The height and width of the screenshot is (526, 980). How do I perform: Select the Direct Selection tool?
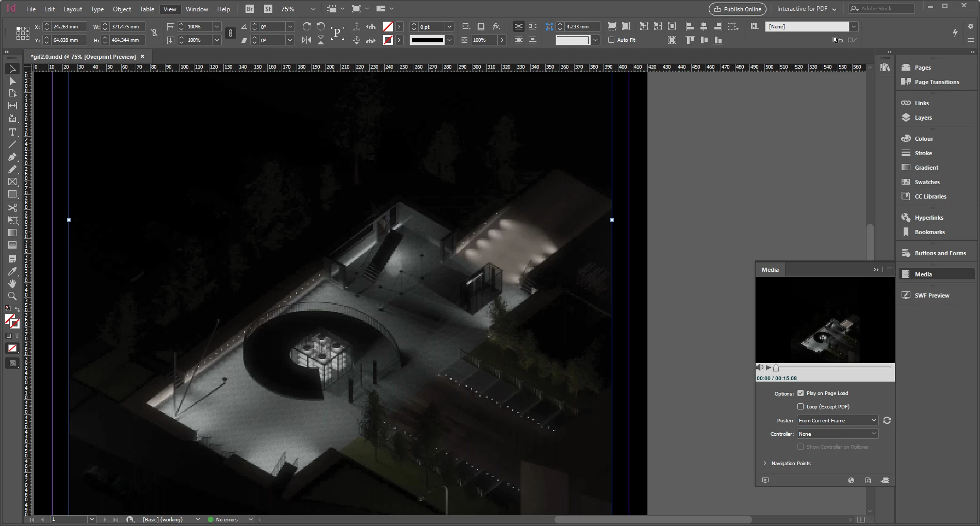(12, 81)
